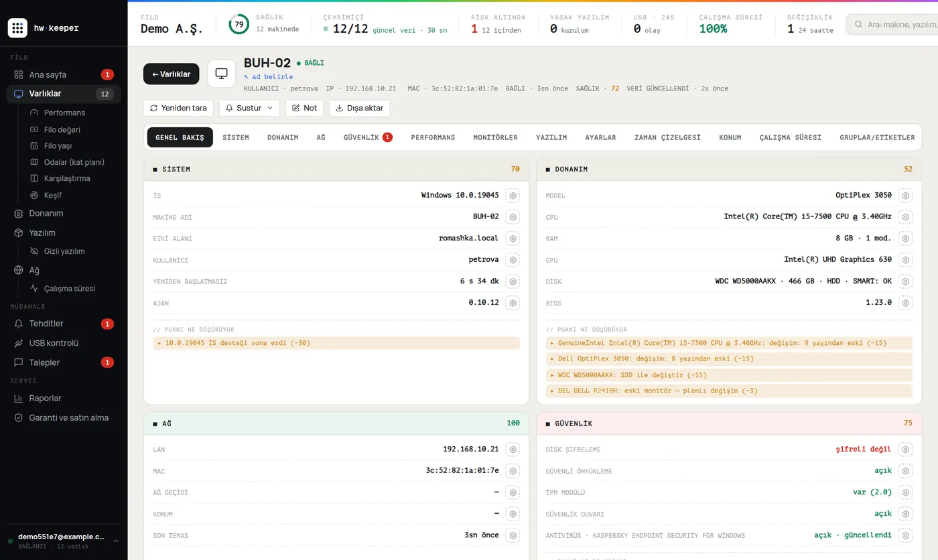Open the gear icon beside Makine Adı
This screenshot has height=560, width=938.
[x=513, y=217]
